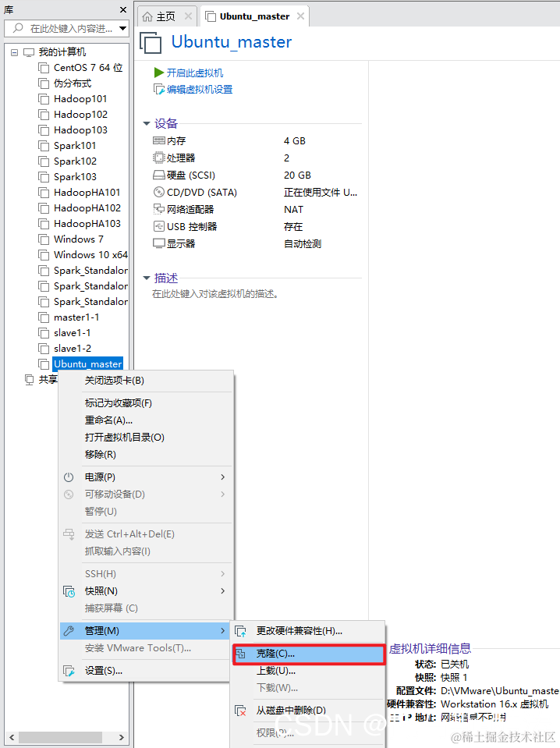Click the CD/DVD (SATA) disc icon
This screenshot has height=748, width=560.
pos(158,192)
